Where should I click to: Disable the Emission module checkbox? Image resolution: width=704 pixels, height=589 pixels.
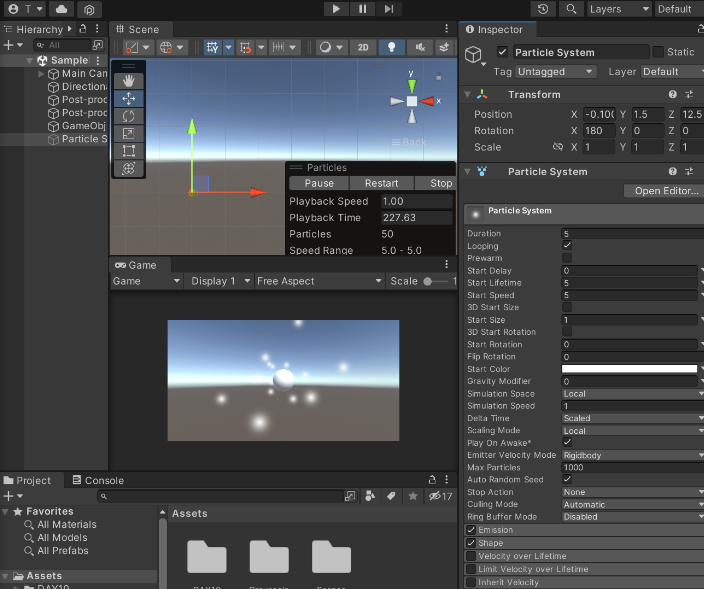coord(471,530)
